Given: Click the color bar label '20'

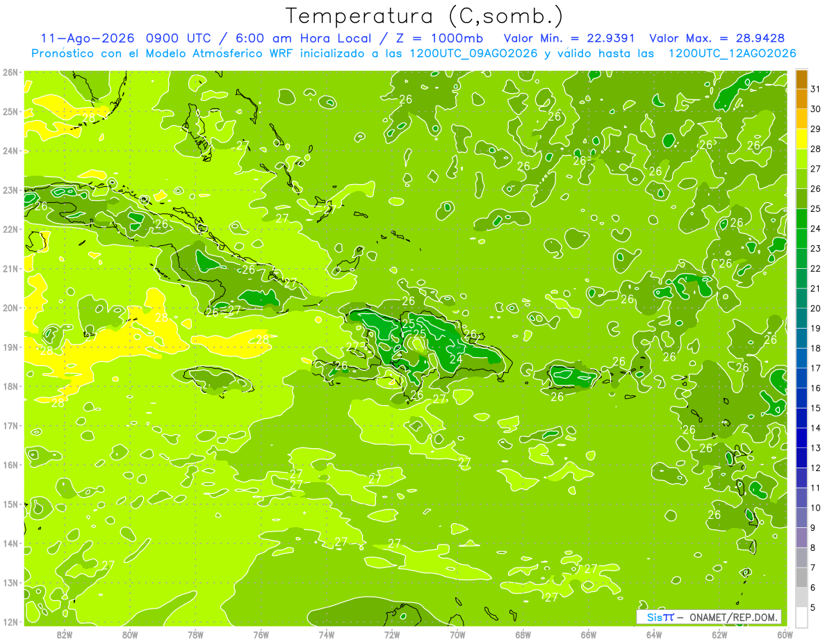Looking at the screenshot, I should (816, 308).
